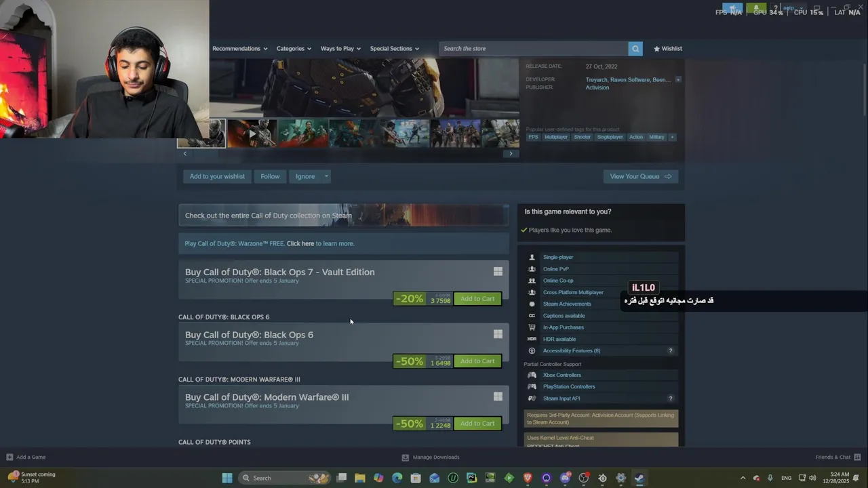Click the Online Co-op feature icon

532,281
